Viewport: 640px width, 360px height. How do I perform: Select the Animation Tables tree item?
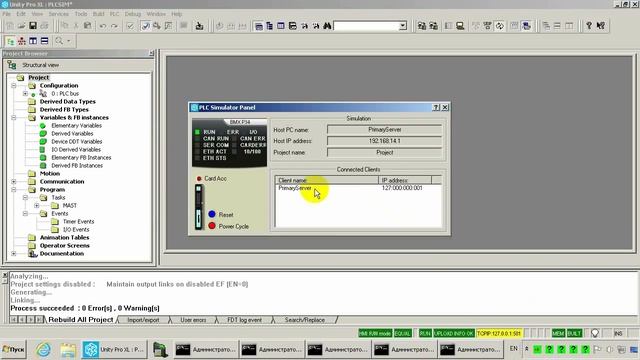pos(64,238)
